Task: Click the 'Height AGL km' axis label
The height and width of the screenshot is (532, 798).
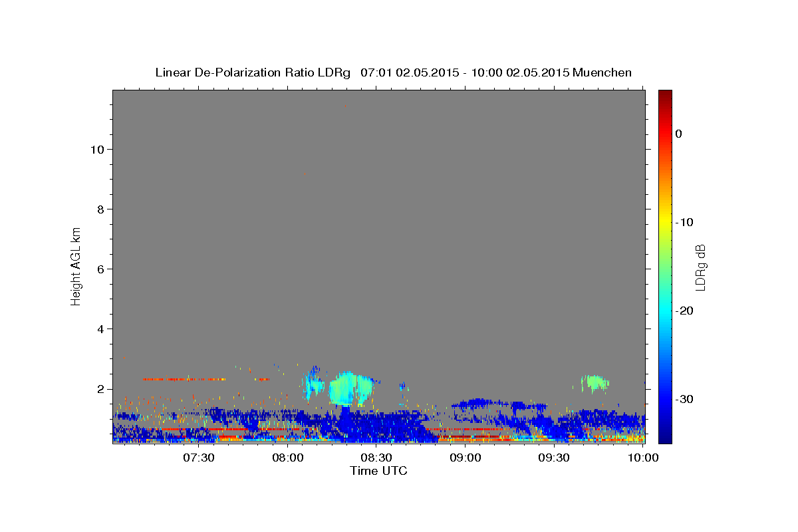Action: tap(76, 266)
